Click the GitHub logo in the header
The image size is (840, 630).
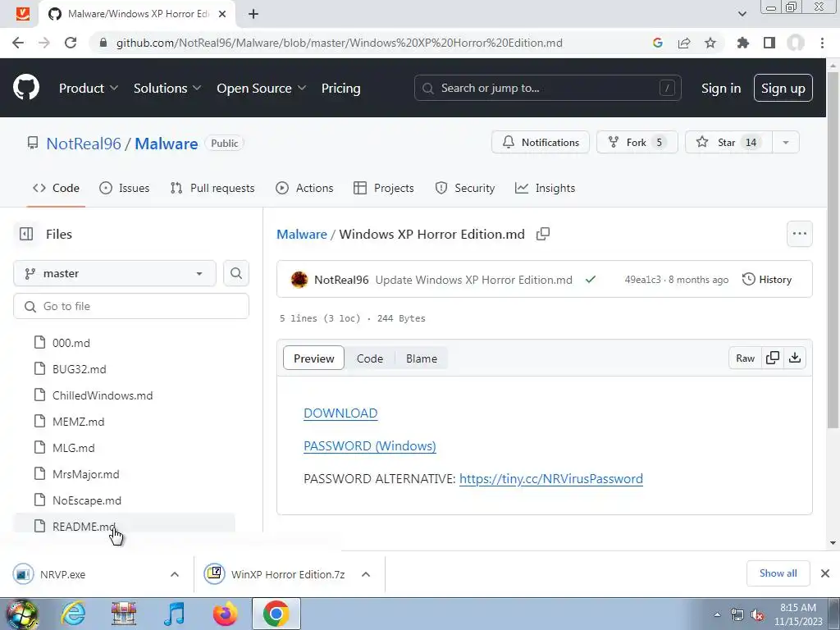point(26,88)
